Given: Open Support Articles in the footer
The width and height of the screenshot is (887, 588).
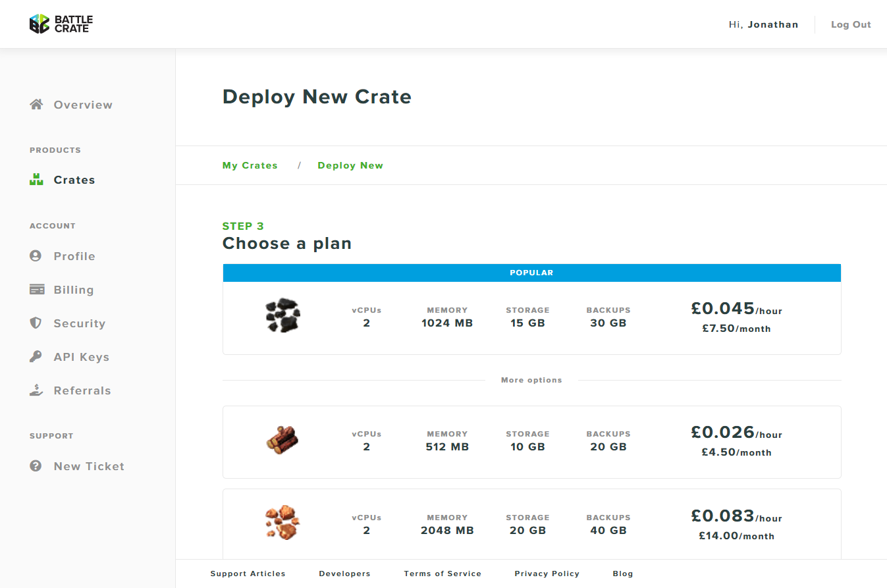Looking at the screenshot, I should (x=248, y=574).
